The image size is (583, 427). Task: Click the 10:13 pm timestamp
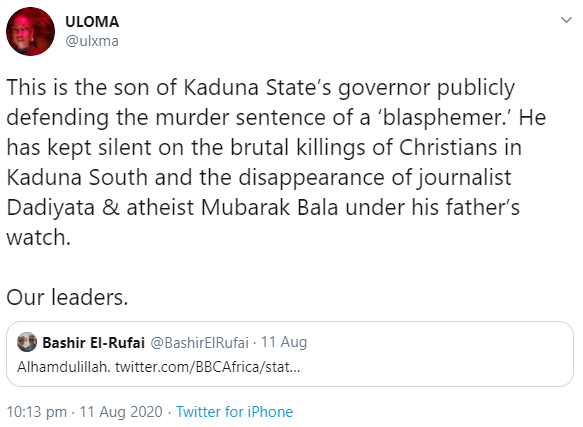tap(37, 412)
